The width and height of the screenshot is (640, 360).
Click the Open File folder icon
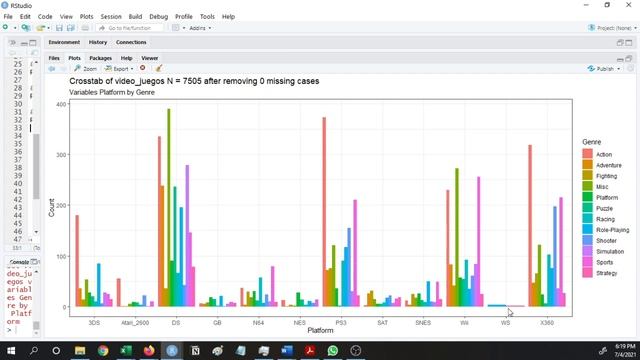click(40, 28)
